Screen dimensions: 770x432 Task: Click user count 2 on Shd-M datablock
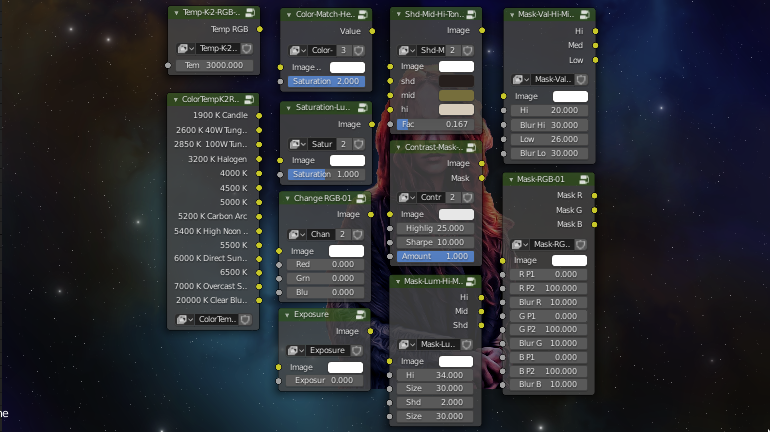[453, 50]
